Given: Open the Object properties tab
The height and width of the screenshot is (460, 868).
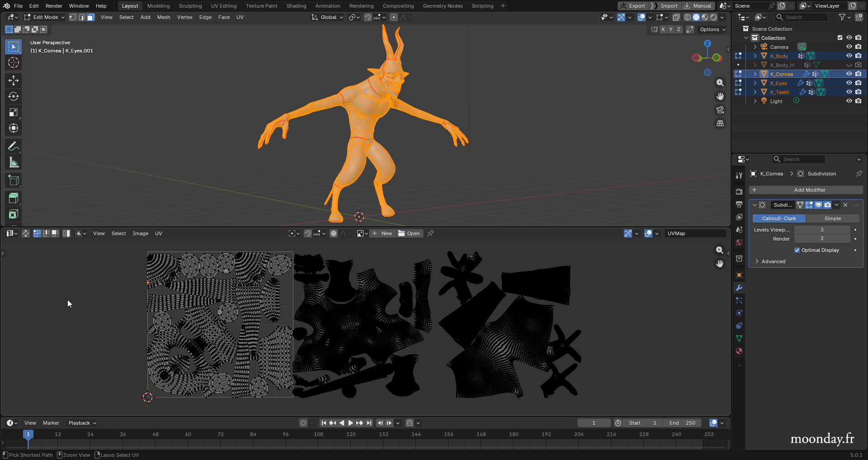Looking at the screenshot, I should pyautogui.click(x=739, y=275).
